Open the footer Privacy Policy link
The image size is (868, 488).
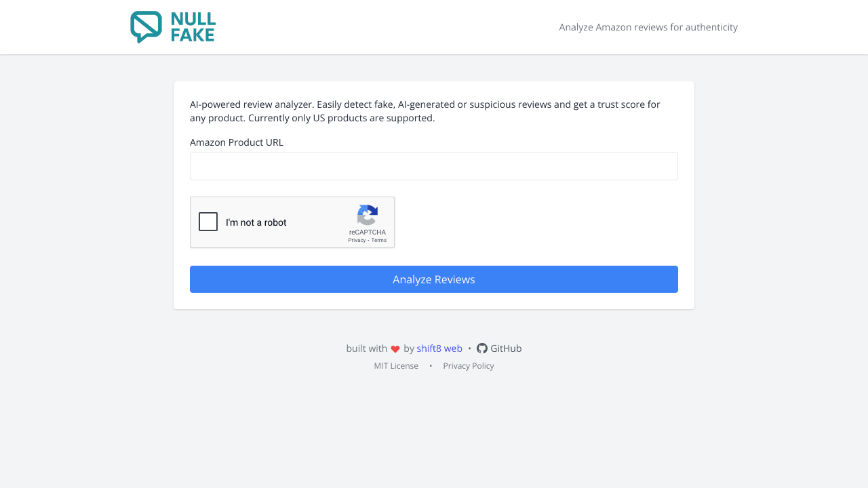pos(469,366)
